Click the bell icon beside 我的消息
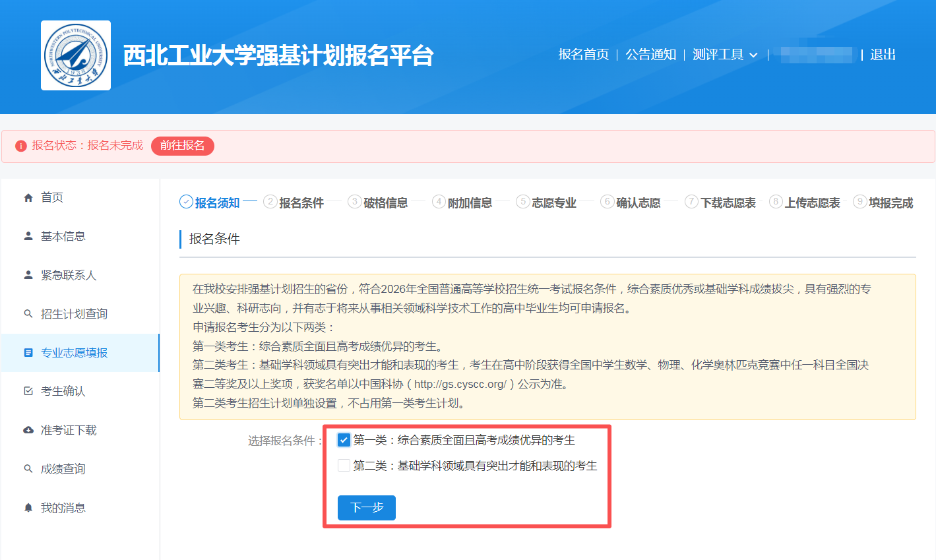Screen dimensions: 936x560 point(28,508)
